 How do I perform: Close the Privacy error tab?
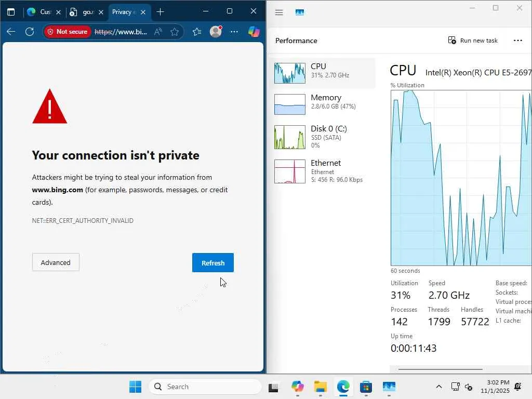tap(143, 12)
